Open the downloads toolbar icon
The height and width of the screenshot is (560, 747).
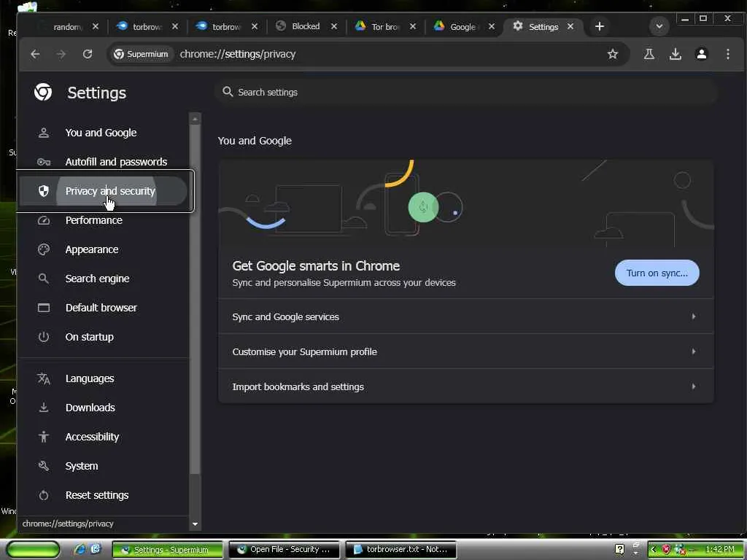coord(675,54)
